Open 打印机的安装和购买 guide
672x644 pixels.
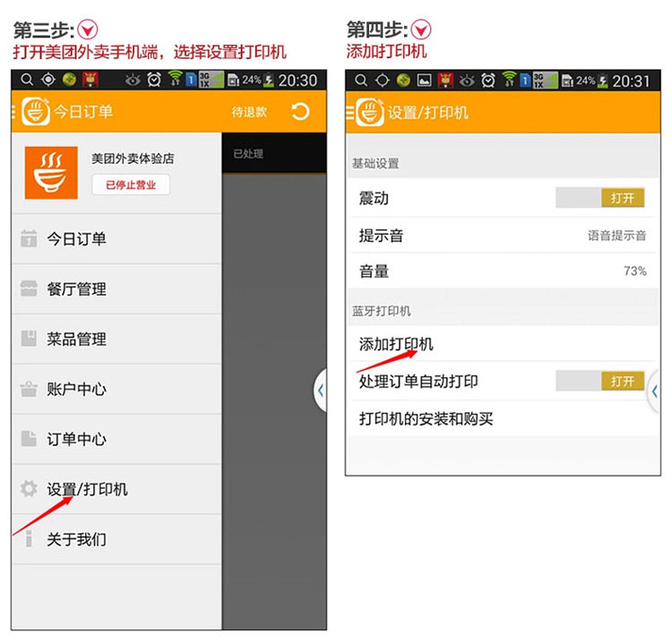503,418
